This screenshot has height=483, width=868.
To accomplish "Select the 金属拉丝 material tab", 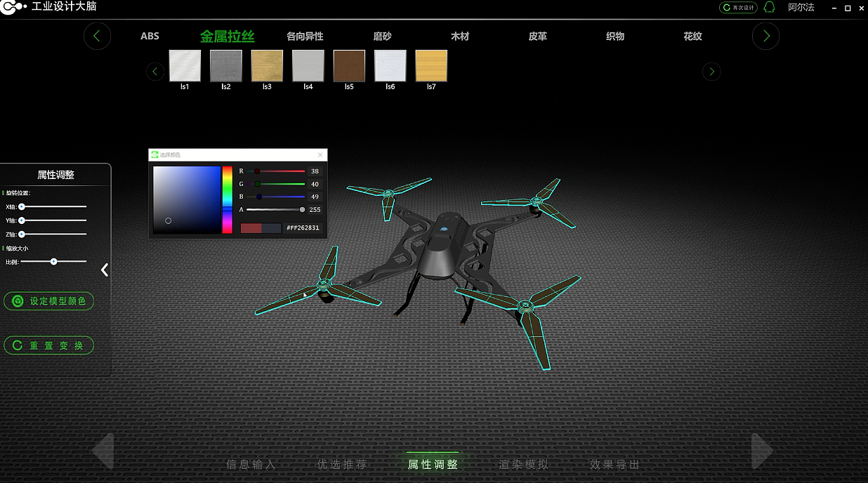I will (x=228, y=37).
